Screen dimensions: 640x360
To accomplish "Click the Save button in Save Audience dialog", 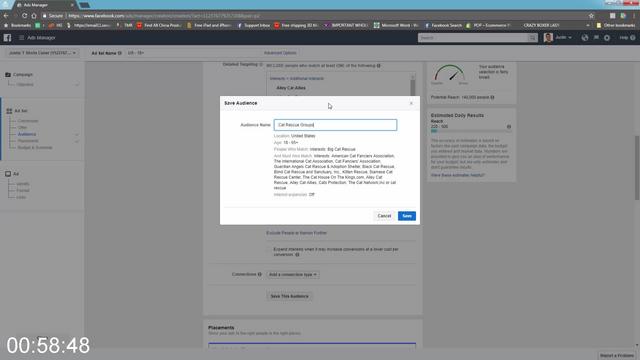I will click(407, 216).
